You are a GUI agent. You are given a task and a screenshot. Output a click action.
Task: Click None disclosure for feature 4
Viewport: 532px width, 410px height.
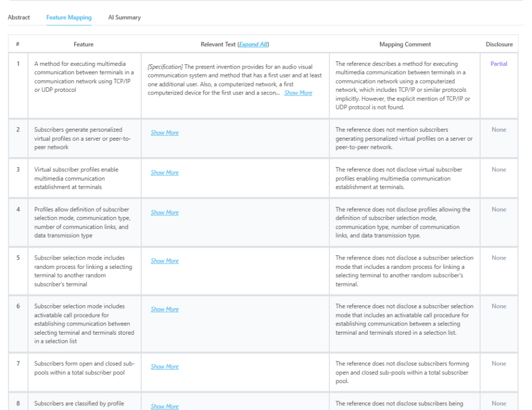point(499,210)
